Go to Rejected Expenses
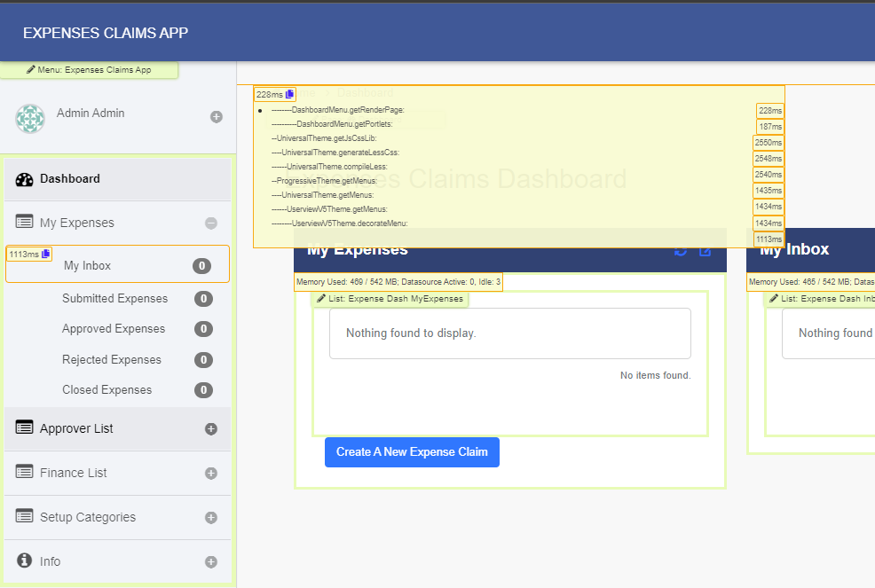Image resolution: width=875 pixels, height=588 pixels. tap(112, 359)
